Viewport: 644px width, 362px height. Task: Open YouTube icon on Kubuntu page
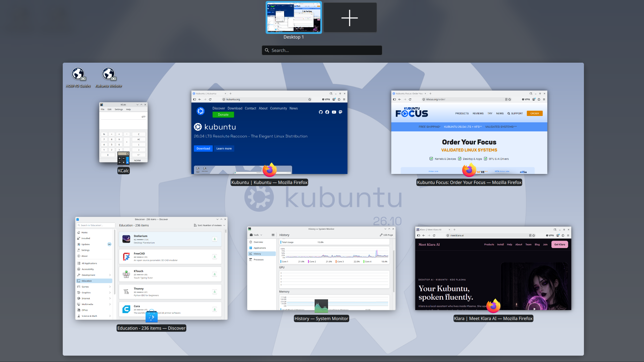pos(334,112)
